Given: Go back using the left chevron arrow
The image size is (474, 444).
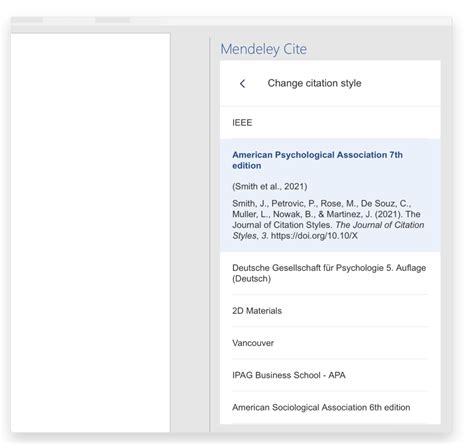Looking at the screenshot, I should (242, 84).
